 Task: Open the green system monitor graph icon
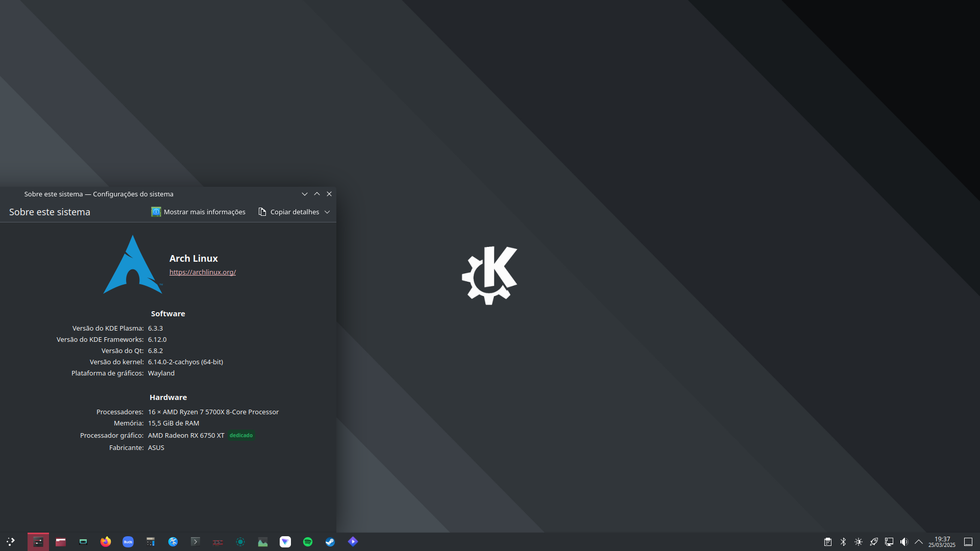263,542
